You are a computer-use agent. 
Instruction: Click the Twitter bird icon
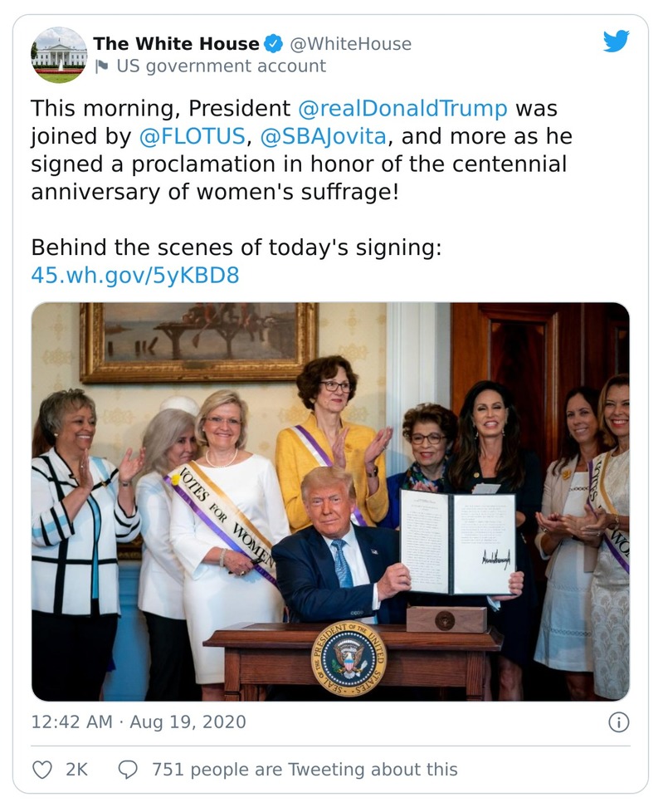616,40
